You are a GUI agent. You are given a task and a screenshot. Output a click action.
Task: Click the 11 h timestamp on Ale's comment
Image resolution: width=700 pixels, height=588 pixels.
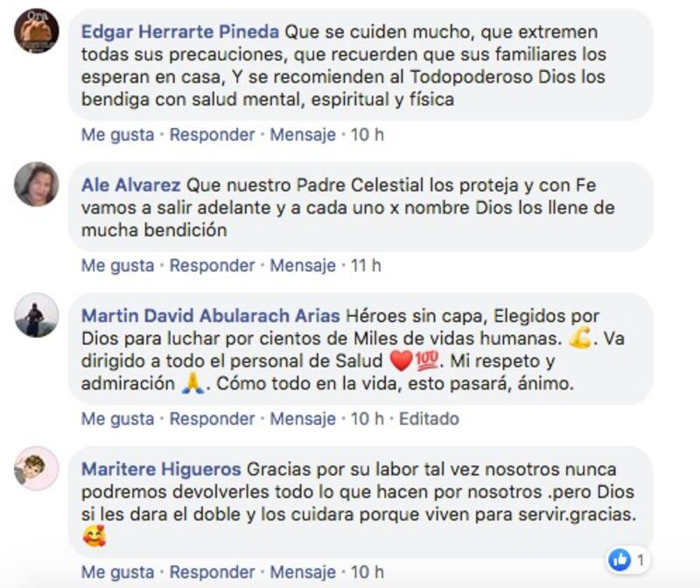366,265
